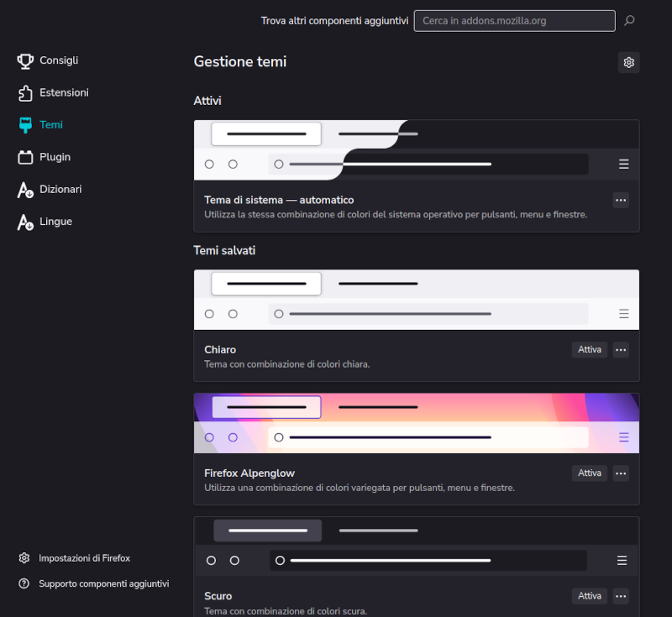Select the Firefox Alpenglow theme preview image
Screen dimensions: 672x617
(416, 424)
